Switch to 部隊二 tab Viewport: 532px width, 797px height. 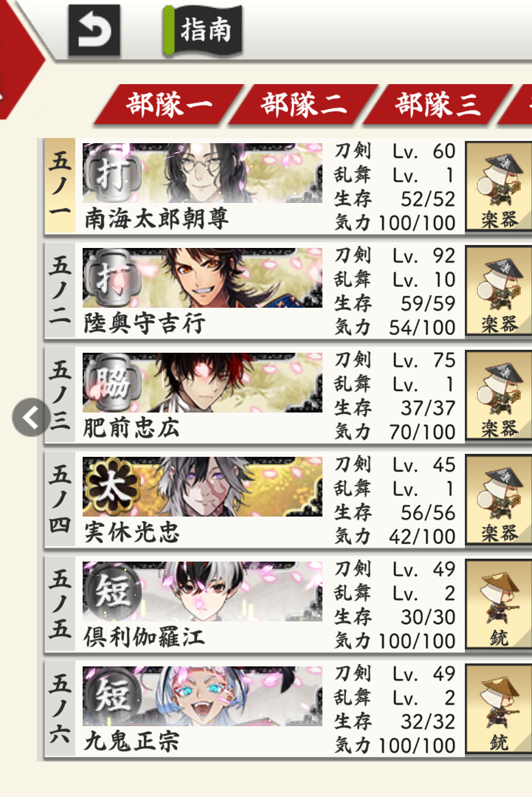[x=304, y=104]
